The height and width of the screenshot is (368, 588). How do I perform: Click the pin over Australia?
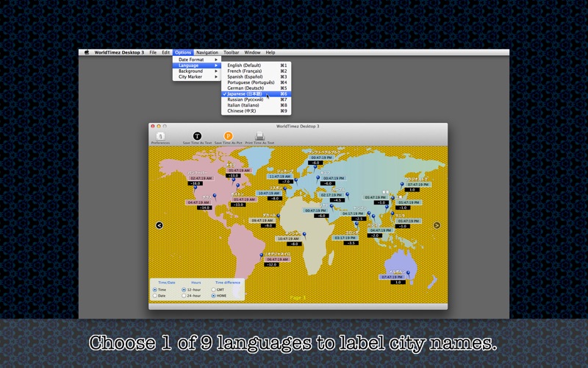click(409, 274)
